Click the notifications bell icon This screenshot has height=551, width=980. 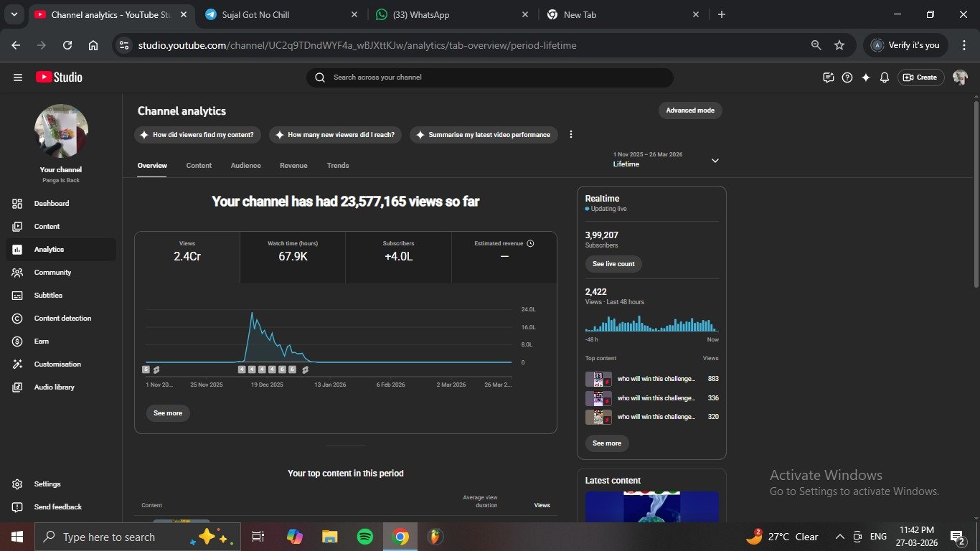tap(885, 77)
